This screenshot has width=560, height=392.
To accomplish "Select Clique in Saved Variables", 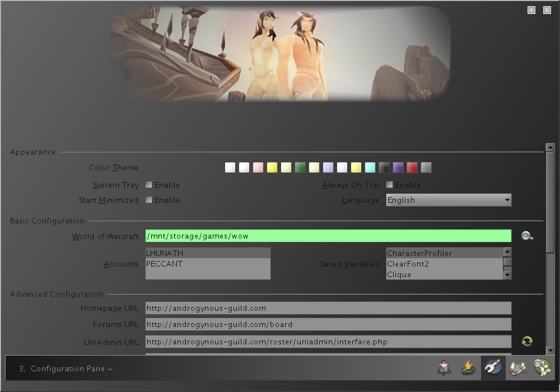I will (x=445, y=274).
